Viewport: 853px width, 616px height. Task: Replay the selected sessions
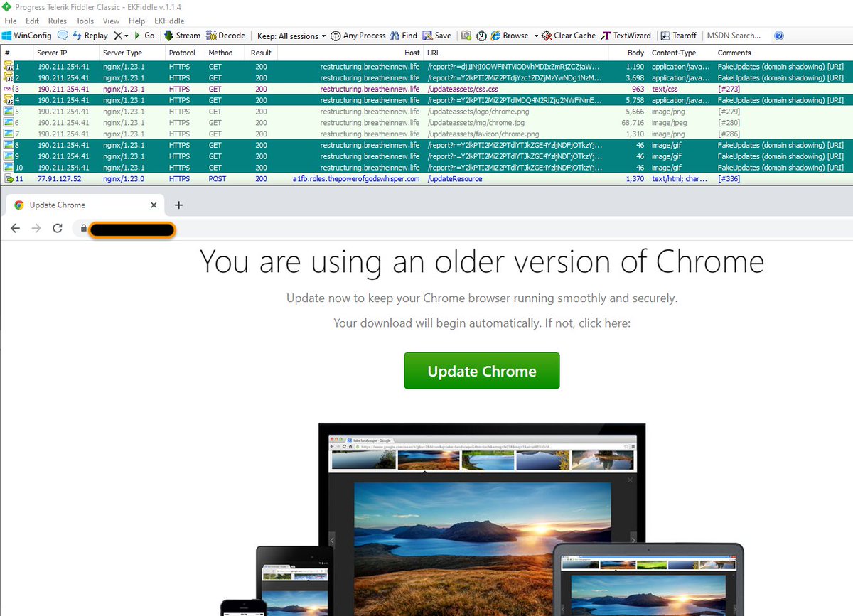pos(90,36)
